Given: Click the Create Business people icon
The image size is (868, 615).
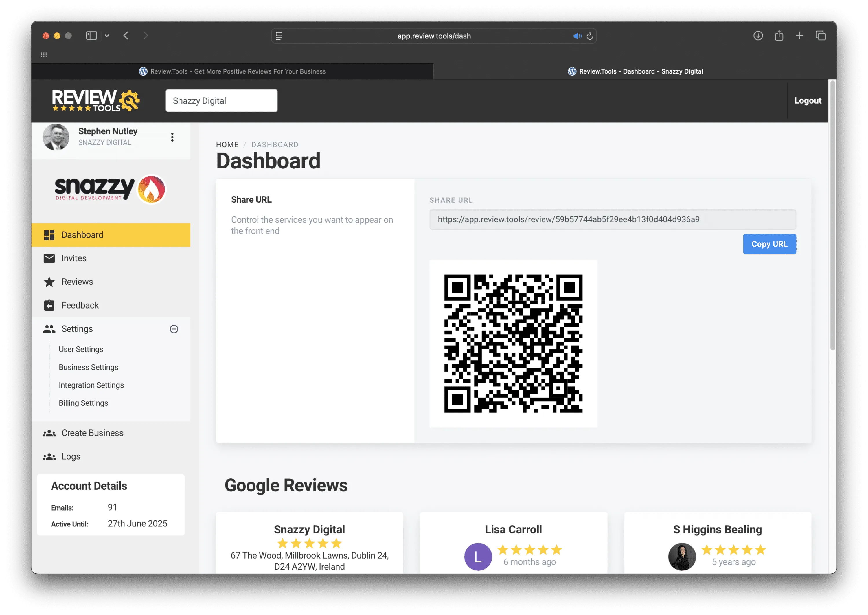Looking at the screenshot, I should (x=49, y=433).
